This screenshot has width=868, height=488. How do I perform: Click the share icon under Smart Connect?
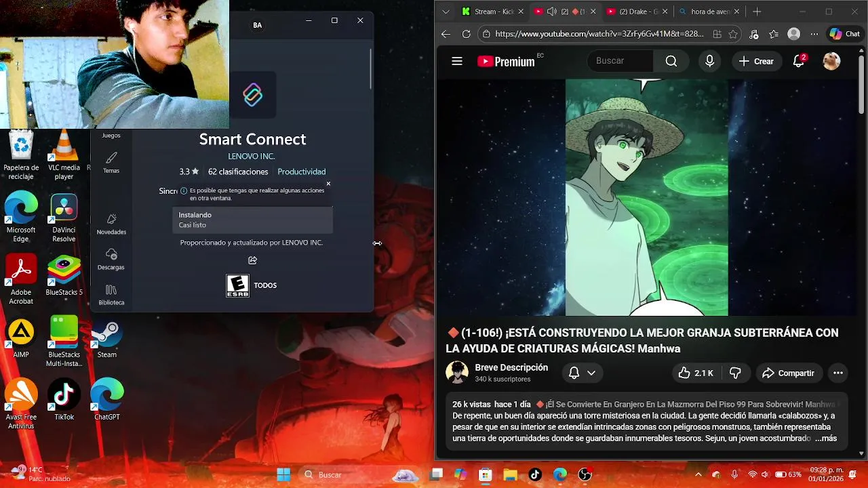252,260
